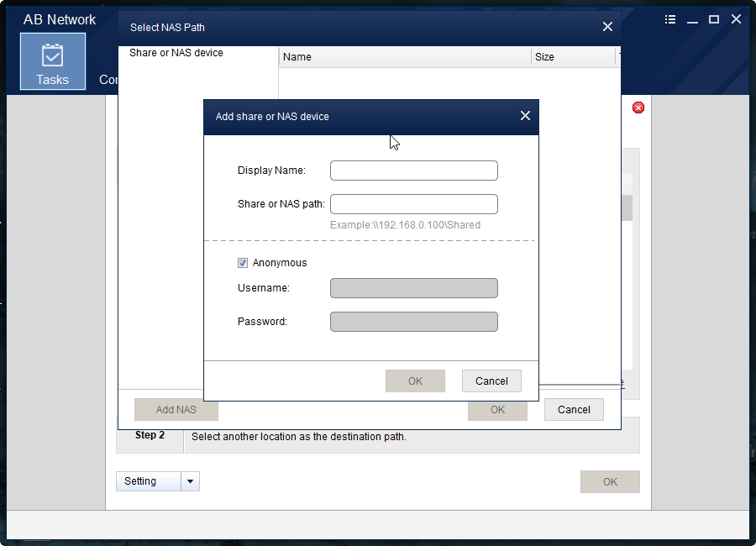Close the AB Network application window
Image resolution: width=756 pixels, height=546 pixels.
[x=736, y=19]
